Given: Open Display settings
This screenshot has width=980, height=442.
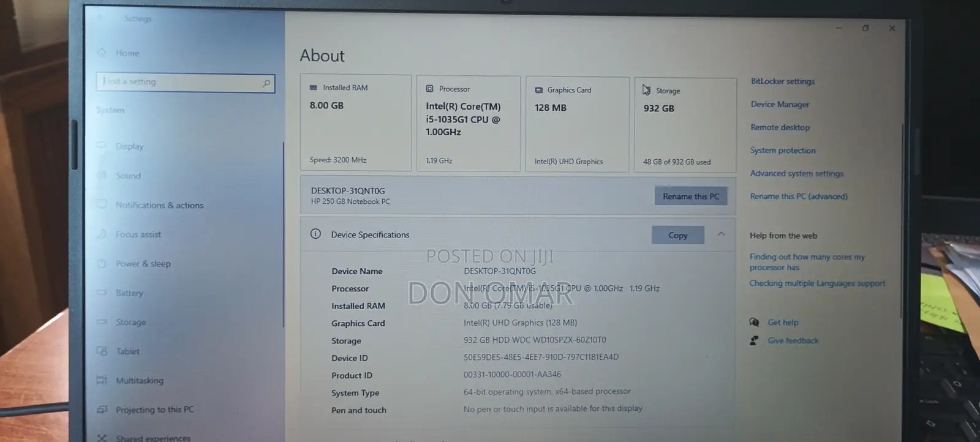Looking at the screenshot, I should coord(129,146).
